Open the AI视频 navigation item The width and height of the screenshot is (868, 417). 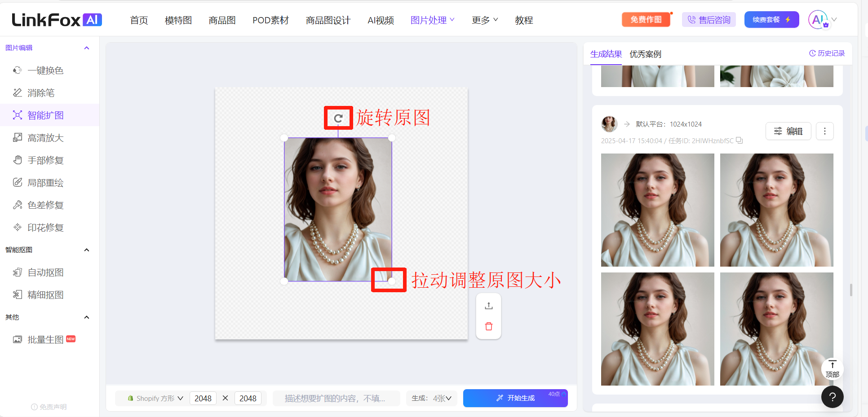[x=381, y=20]
